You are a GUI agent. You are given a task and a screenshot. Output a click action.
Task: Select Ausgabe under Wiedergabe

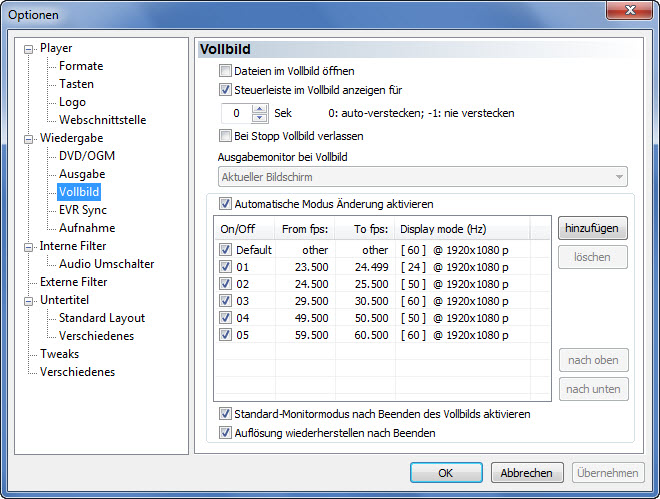(82, 174)
